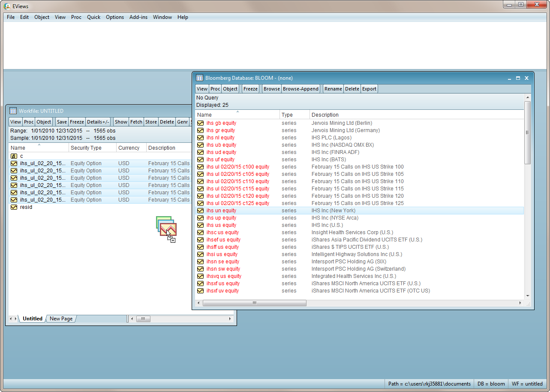Click the database horizontal scrollbar thumb

tap(254, 303)
